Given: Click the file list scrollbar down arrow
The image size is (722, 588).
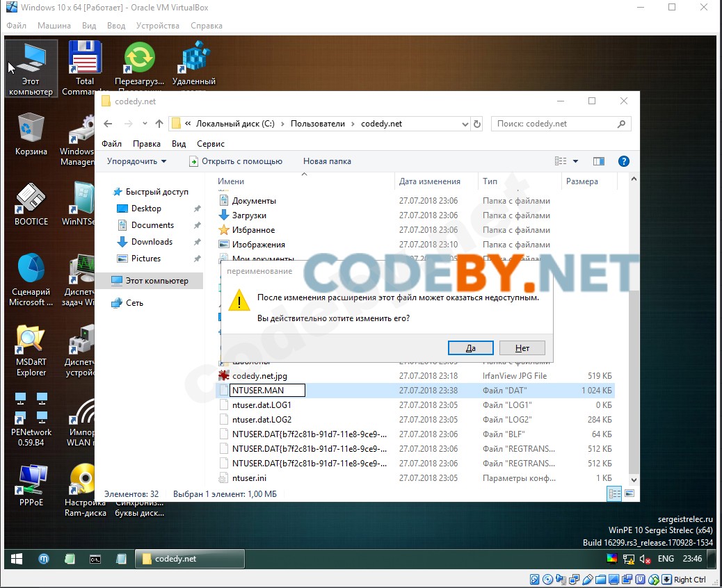Looking at the screenshot, I should point(634,480).
